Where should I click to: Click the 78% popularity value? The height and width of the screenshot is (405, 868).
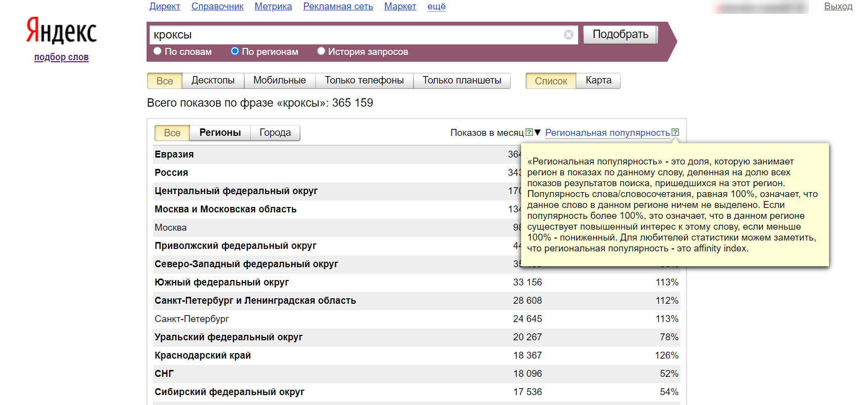pyautogui.click(x=669, y=337)
